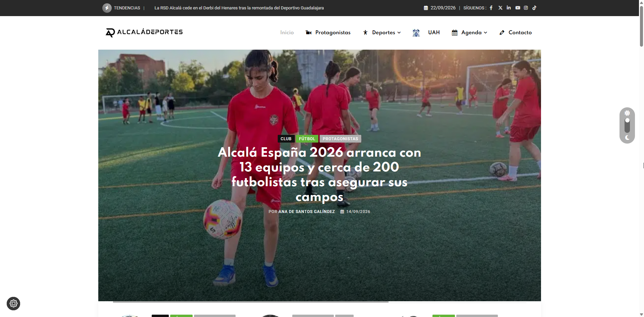Open cookie settings gear icon
The image size is (644, 317).
pos(13,304)
